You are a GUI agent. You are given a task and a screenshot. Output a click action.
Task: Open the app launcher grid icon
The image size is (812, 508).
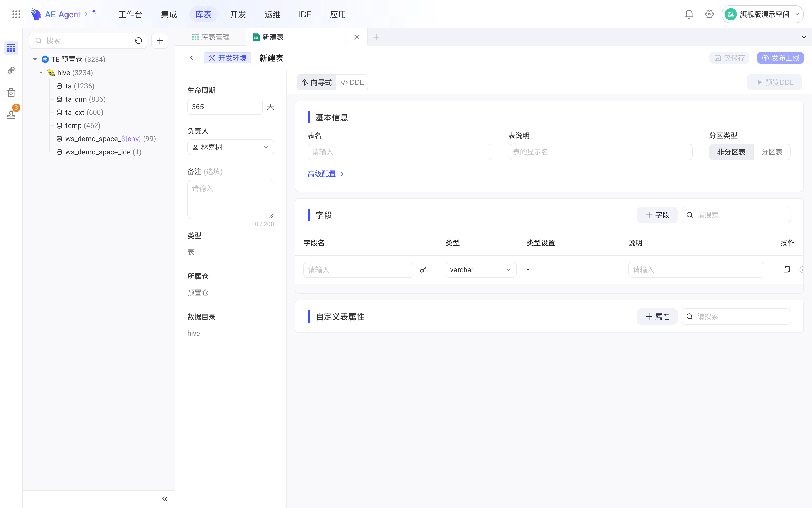(16, 14)
